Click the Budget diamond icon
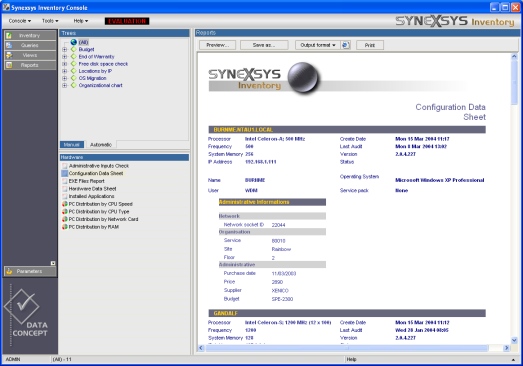 74,49
